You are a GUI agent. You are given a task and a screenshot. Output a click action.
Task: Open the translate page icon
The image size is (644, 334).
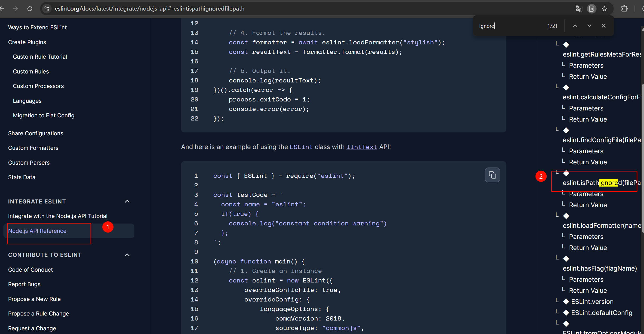(579, 9)
